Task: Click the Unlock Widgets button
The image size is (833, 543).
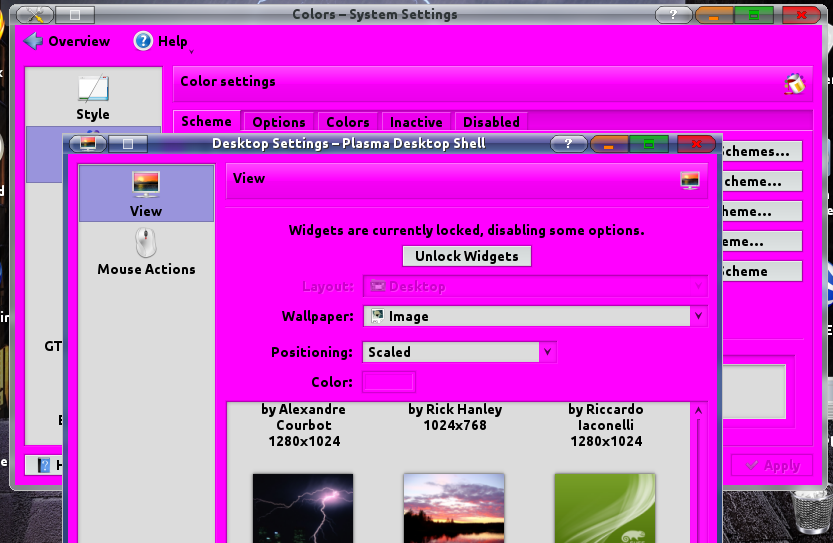Action: pos(466,256)
